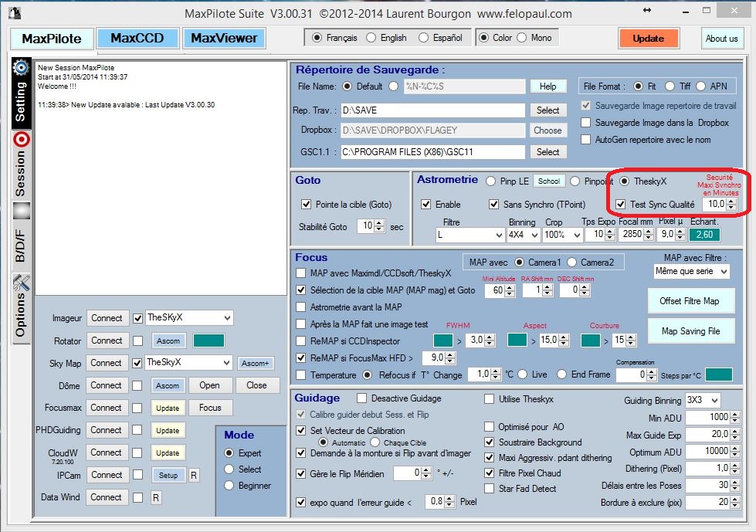
Task: Click the School button in Astrometrie
Action: tap(549, 181)
